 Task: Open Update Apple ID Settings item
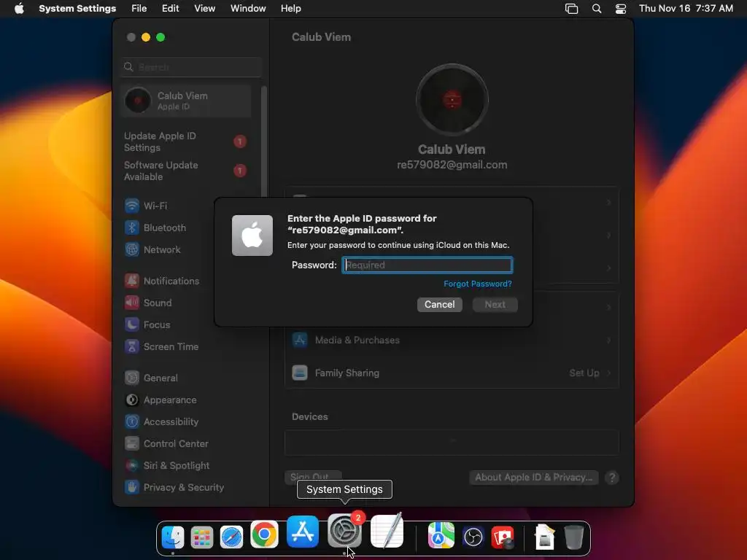tap(185, 142)
